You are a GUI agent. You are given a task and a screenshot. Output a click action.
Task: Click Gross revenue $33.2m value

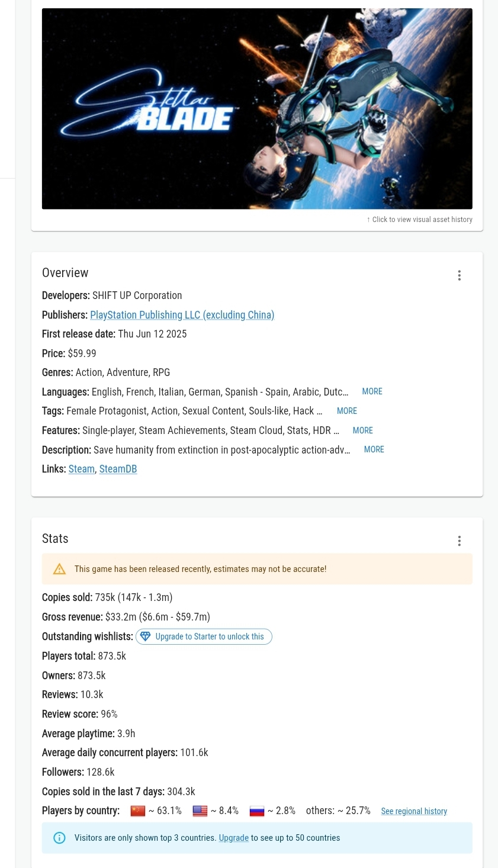tap(158, 617)
